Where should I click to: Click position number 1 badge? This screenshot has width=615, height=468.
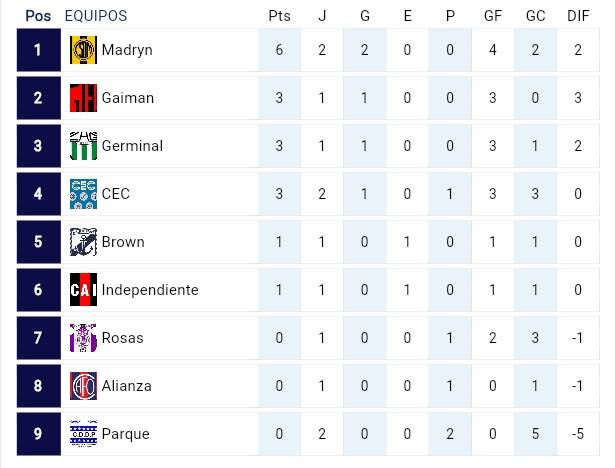point(38,50)
